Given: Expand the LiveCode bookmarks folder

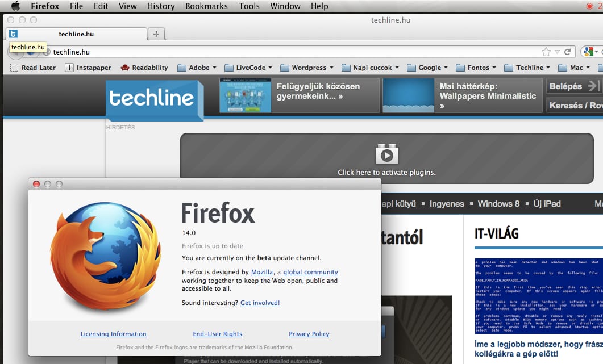Looking at the screenshot, I should pyautogui.click(x=248, y=68).
